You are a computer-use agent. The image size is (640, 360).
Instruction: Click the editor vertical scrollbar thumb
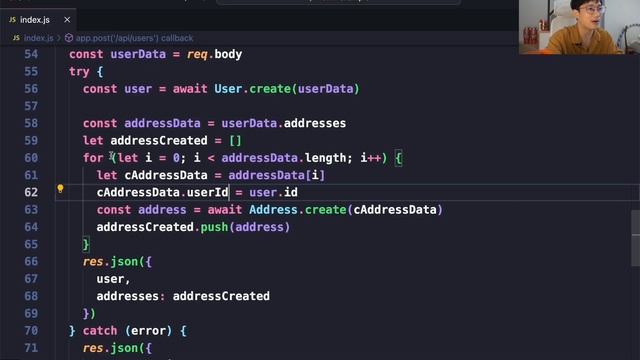pyautogui.click(x=636, y=239)
